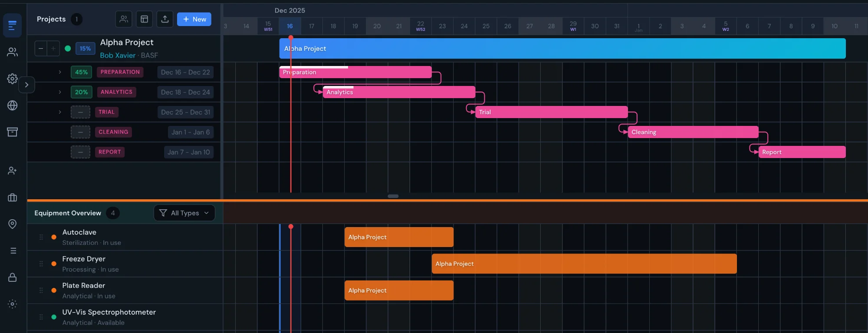
Task: Click the sun theme toggle icon
Action: pos(12,304)
